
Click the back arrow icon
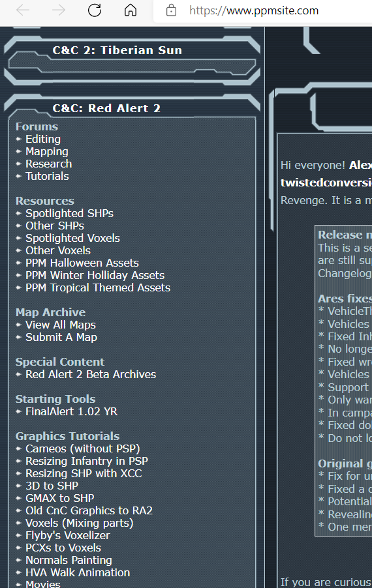click(23, 10)
